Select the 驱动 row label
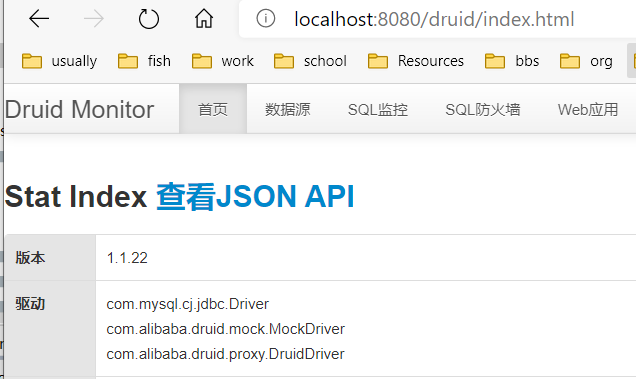The height and width of the screenshot is (379, 636). click(x=30, y=304)
